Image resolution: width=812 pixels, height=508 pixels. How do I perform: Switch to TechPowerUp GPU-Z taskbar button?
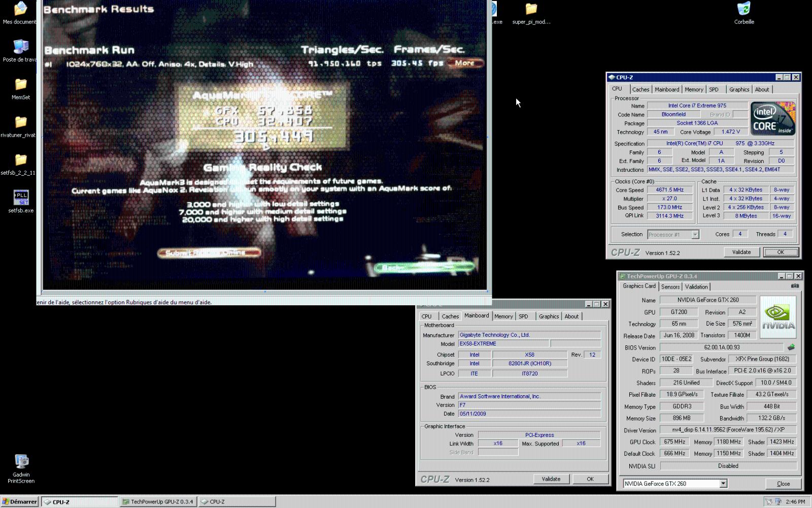[x=158, y=501]
